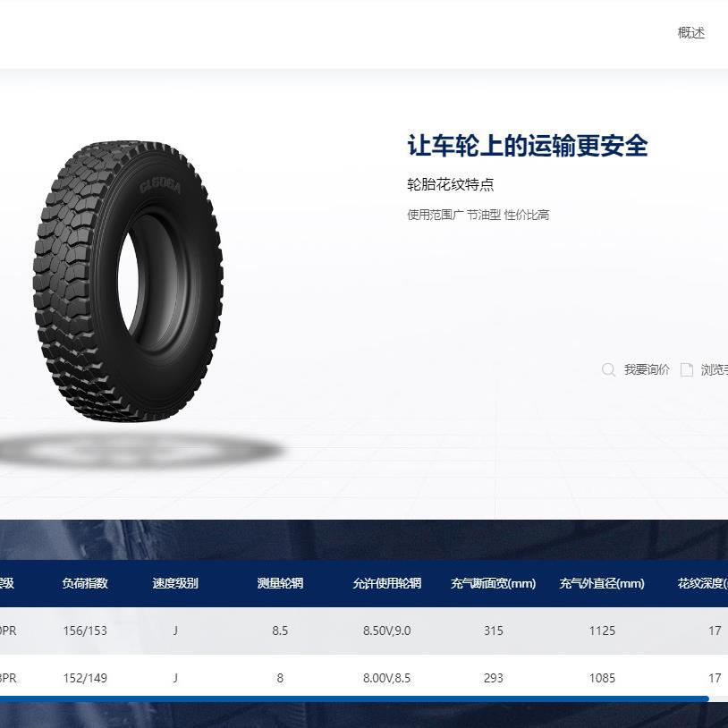Click the heading 让车轮上的运输更安全
Screen dimensions: 728x728
(x=526, y=147)
